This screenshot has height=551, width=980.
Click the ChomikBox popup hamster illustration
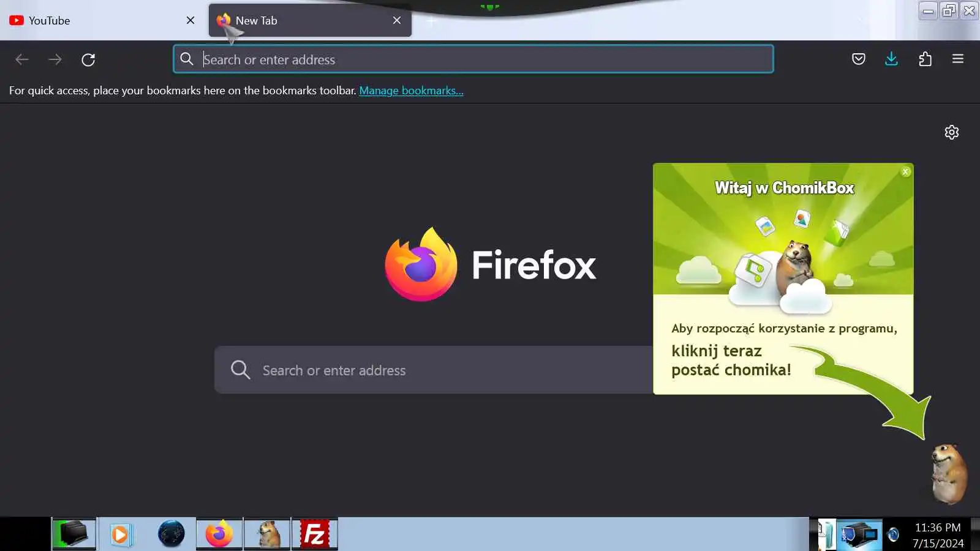point(795,269)
